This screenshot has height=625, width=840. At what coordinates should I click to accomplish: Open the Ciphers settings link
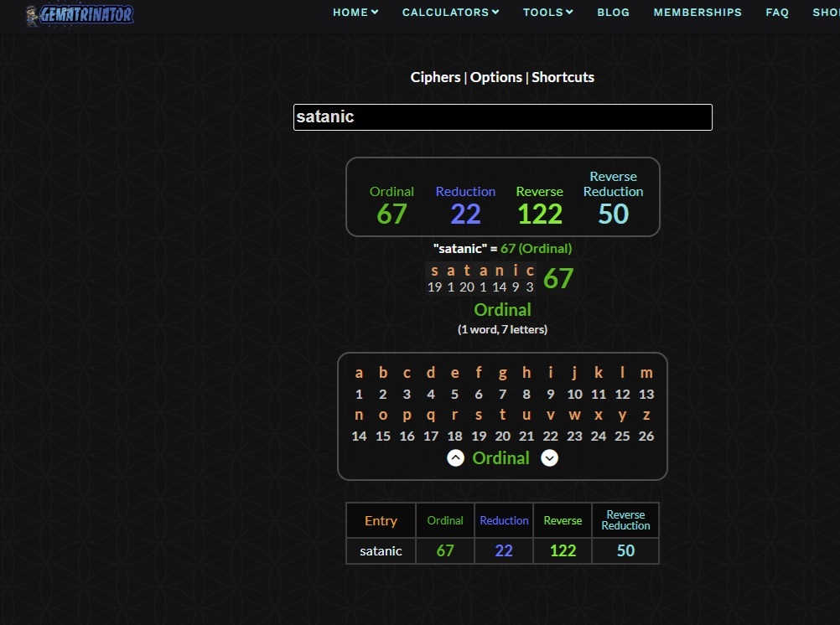[435, 77]
